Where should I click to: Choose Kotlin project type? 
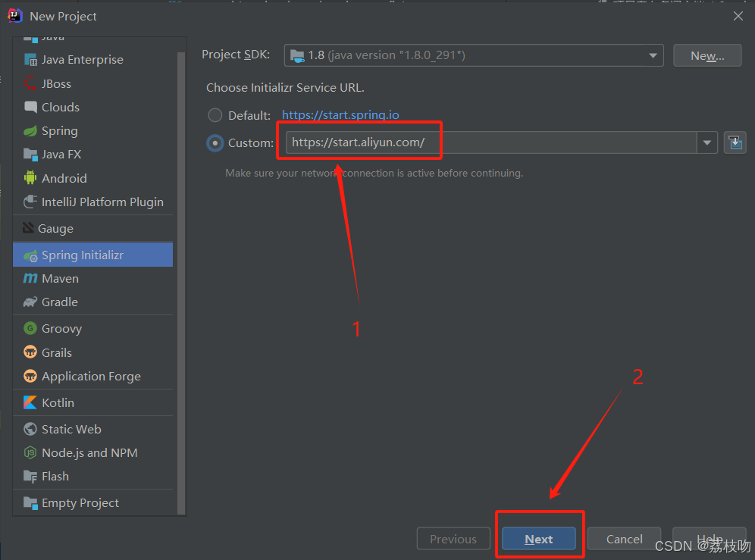click(93, 402)
